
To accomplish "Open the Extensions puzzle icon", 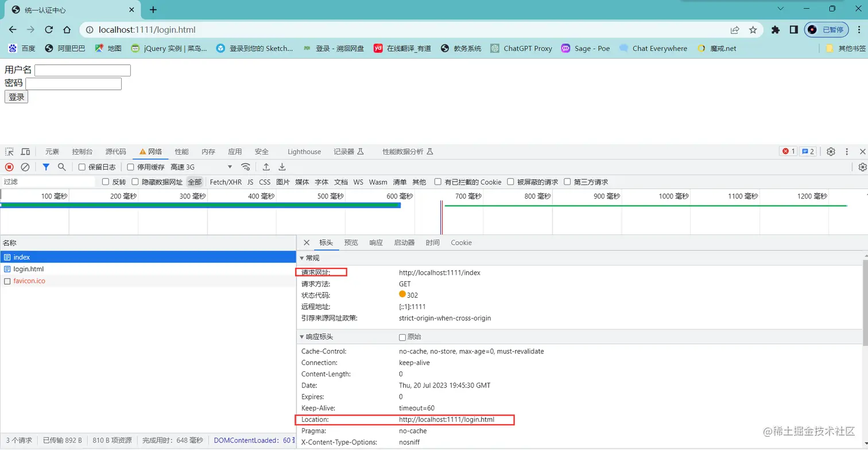I will [776, 30].
